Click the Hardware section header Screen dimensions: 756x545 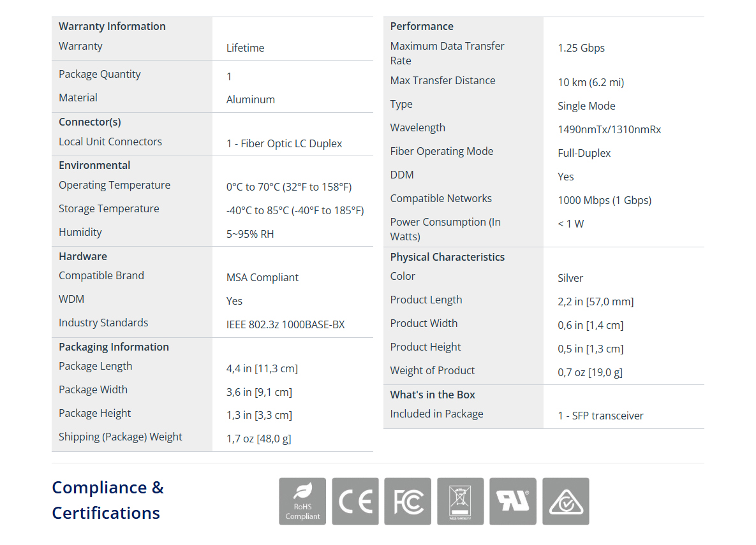pyautogui.click(x=83, y=256)
